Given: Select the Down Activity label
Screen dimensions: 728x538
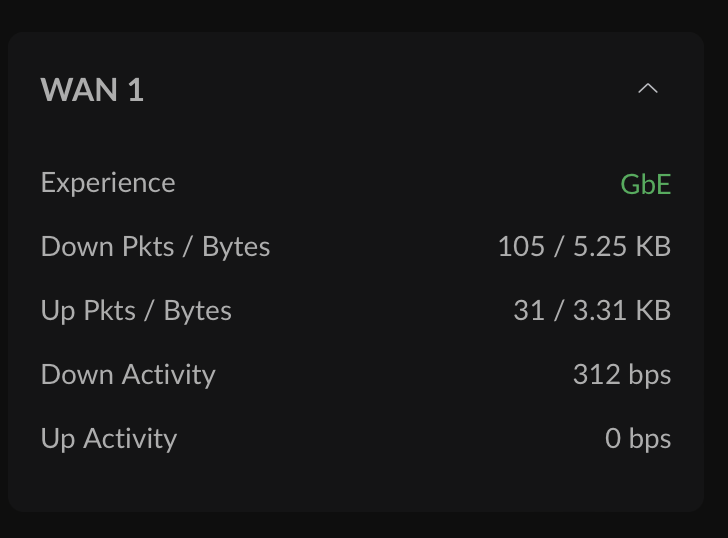Looking at the screenshot, I should [128, 375].
